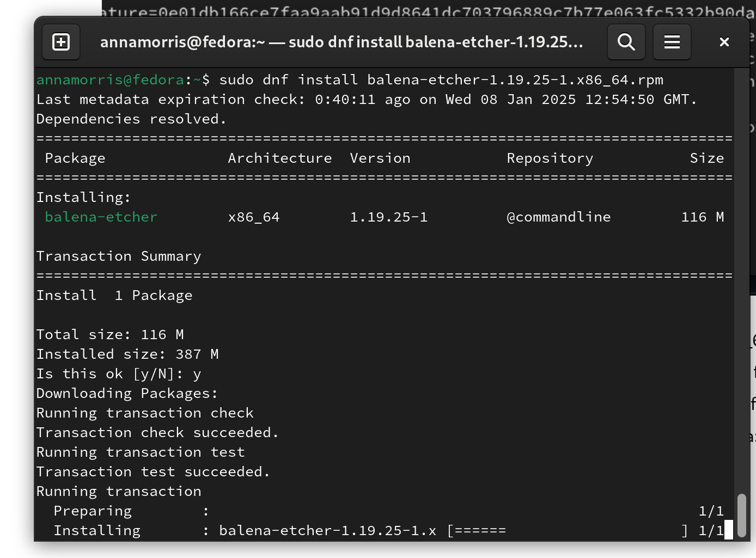This screenshot has height=558, width=756.
Task: Click the Version column header
Action: 380,158
